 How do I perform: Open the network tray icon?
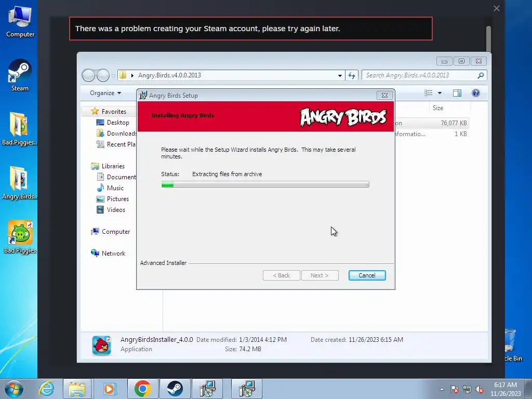(x=467, y=389)
